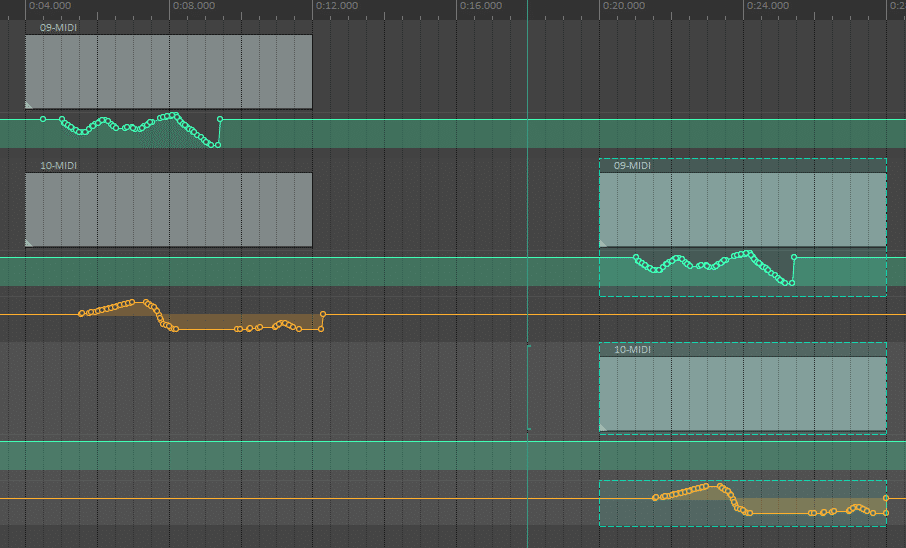Click the 0:20.000 mark on the time ruler
This screenshot has height=548, width=906.
pos(624,6)
